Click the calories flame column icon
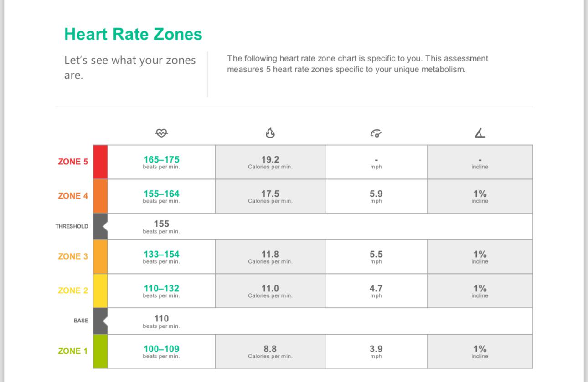This screenshot has height=382, width=588. [x=270, y=133]
